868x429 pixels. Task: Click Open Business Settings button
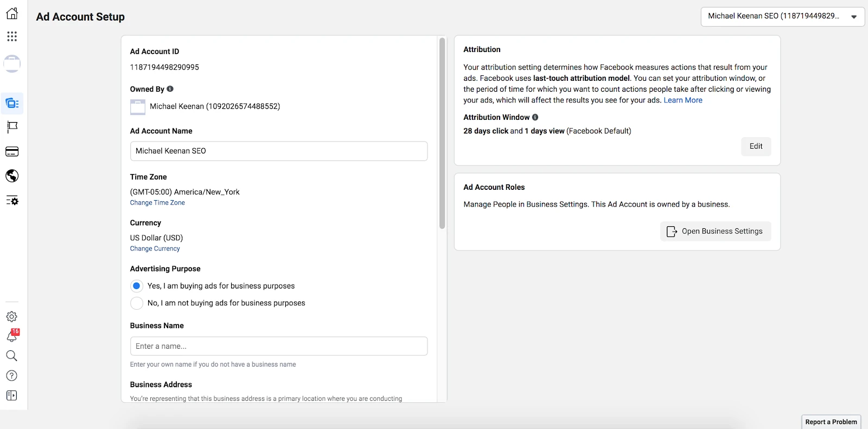[715, 232]
